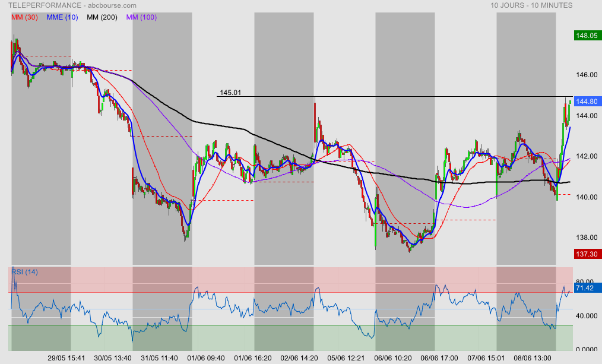
Task: Click the 07/06 15:01 time axis label
Action: [x=486, y=358]
